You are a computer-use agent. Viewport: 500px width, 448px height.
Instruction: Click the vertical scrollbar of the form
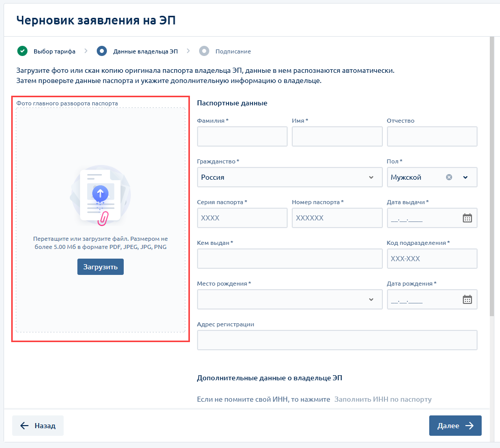(492, 178)
